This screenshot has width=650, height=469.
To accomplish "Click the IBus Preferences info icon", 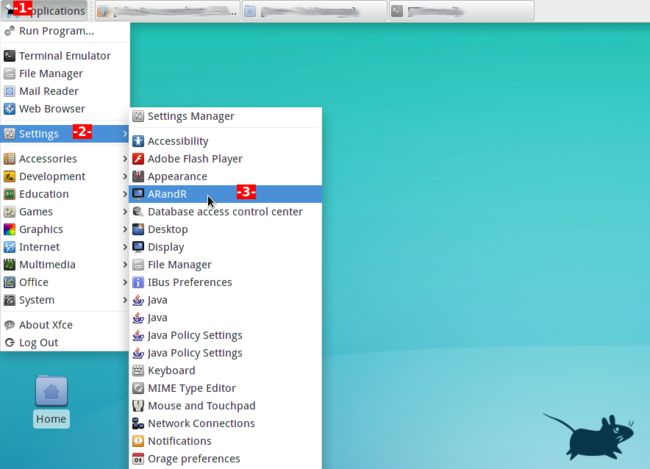I will coord(138,282).
